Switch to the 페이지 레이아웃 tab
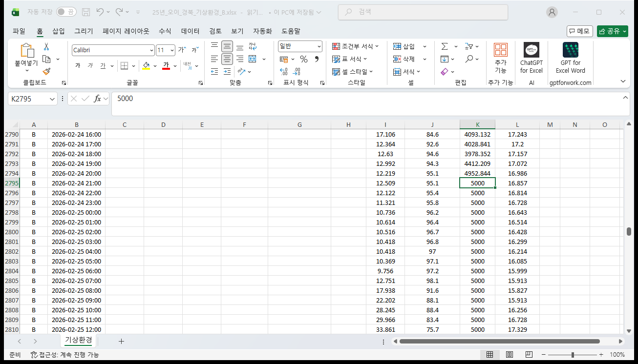 tap(126, 31)
